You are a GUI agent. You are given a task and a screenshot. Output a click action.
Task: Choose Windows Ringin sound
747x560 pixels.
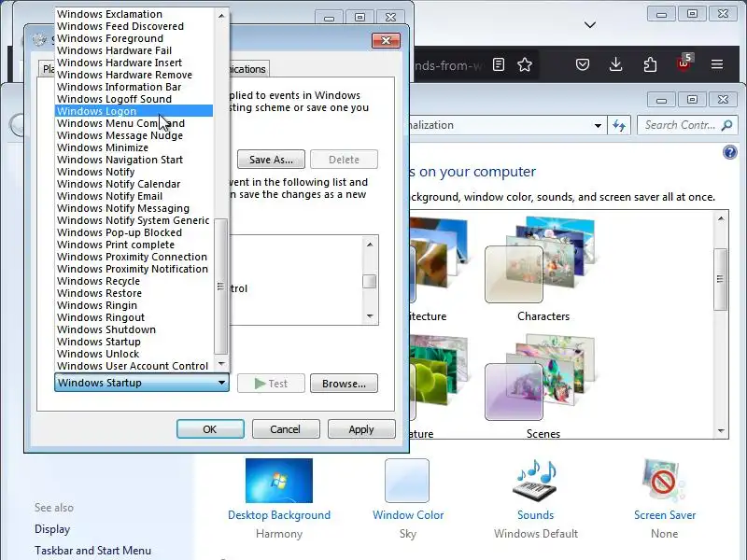134,305
